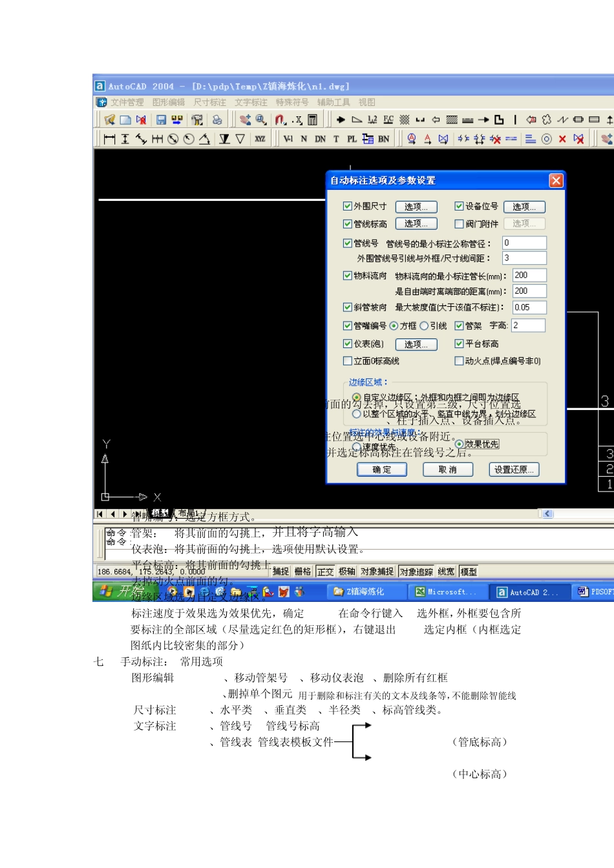This screenshot has height=868, width=614.
Task: Click the XYZ coordinate icon
Action: click(260, 139)
